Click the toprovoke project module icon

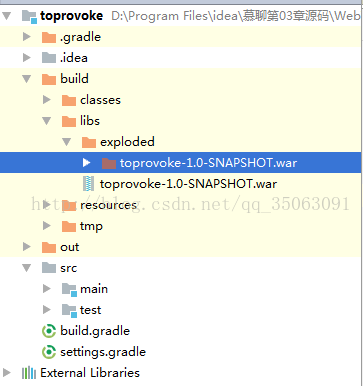click(29, 16)
